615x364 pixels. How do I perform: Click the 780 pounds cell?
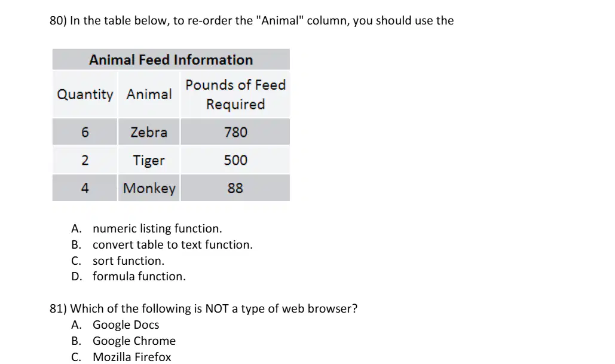point(235,132)
